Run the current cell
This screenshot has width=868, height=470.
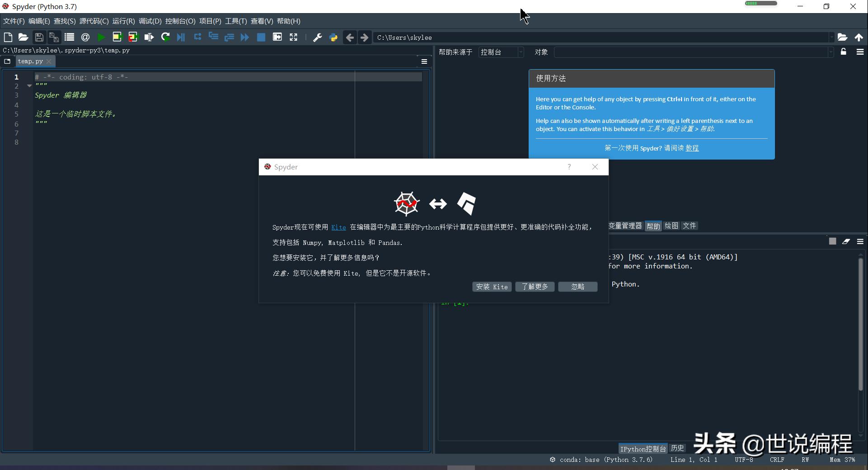click(117, 37)
